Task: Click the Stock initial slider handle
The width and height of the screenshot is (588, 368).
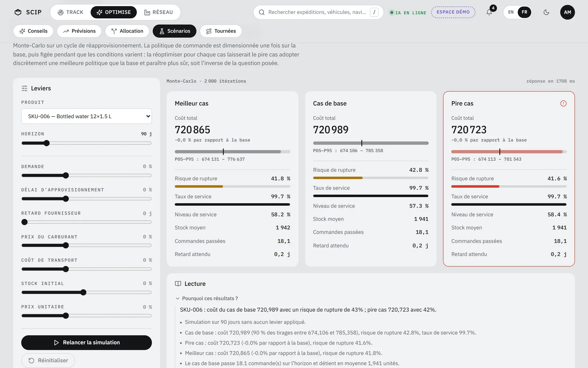Action: point(83,293)
